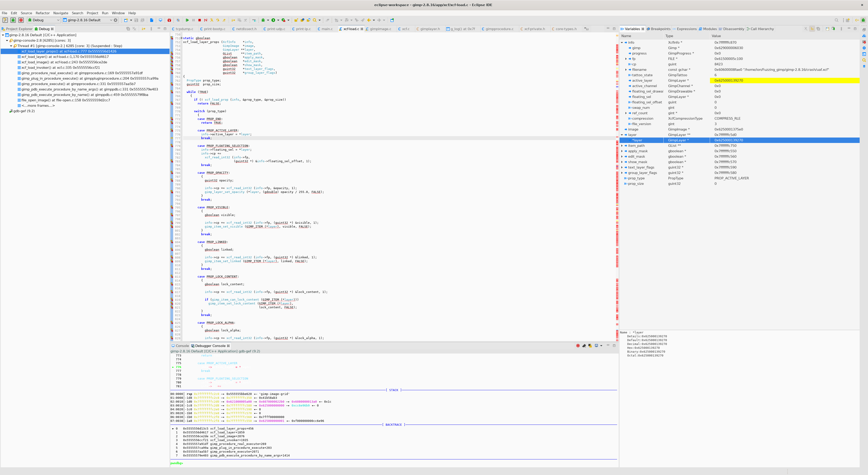Click the Open Perspective icon
868x475 pixels.
coord(848,20)
